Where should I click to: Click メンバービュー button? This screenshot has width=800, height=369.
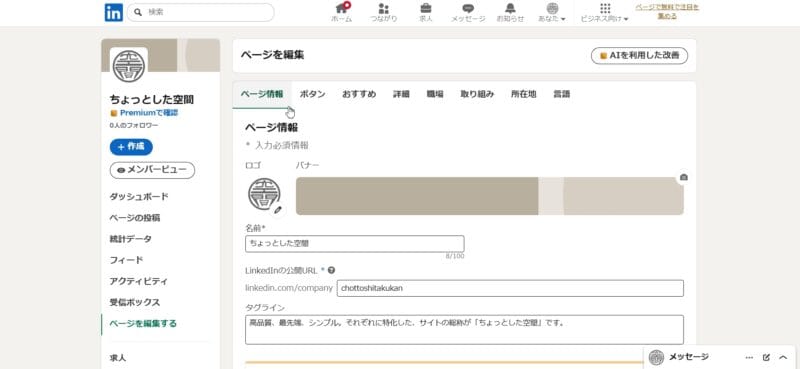tap(152, 170)
